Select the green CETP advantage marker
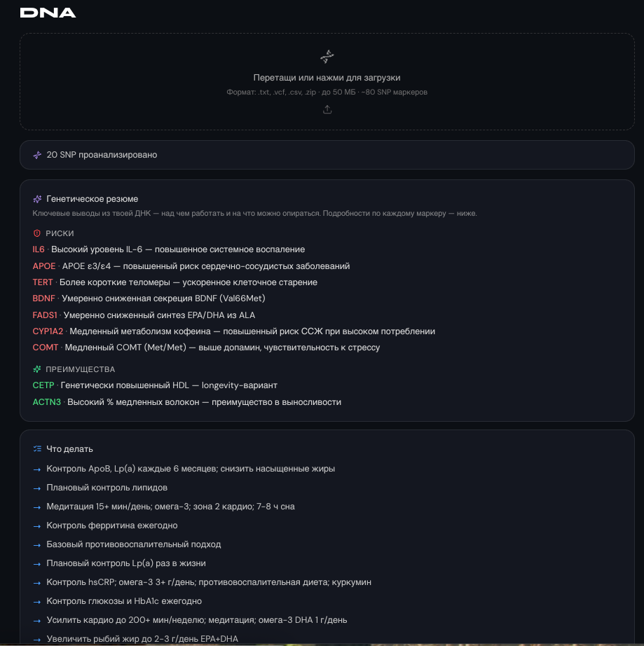Viewport: 644px width, 646px height. tap(43, 385)
